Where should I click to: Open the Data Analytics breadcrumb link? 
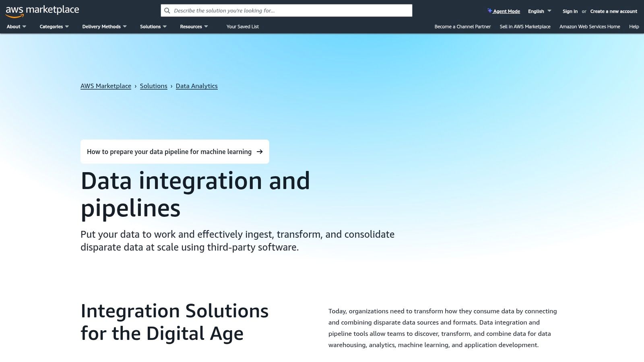pos(196,86)
